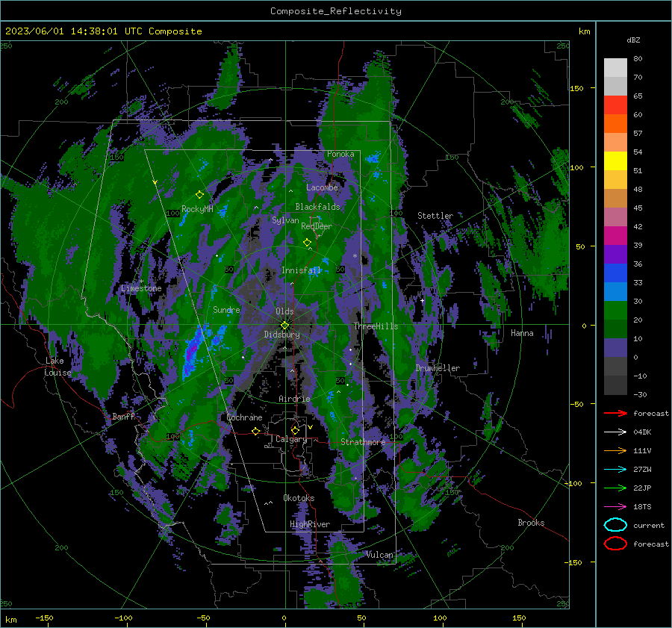Click the yellow radar-site marker at Olds center
The height and width of the screenshot is (628, 672).
point(284,325)
